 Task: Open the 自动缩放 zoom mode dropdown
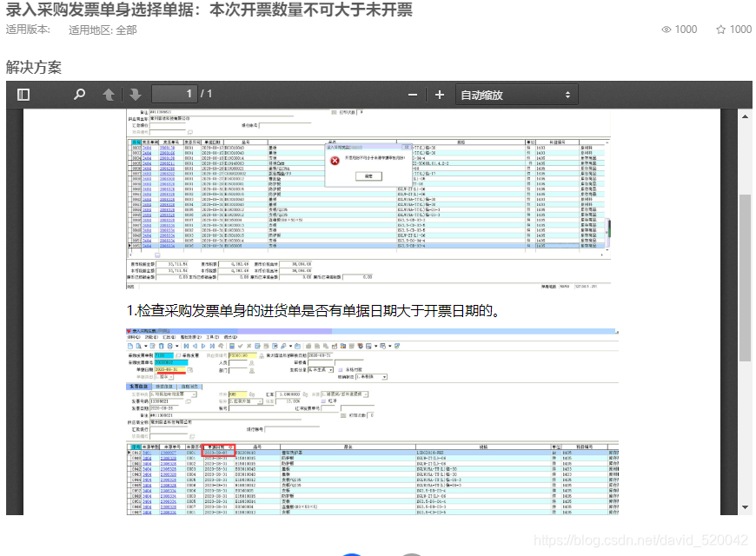point(517,94)
